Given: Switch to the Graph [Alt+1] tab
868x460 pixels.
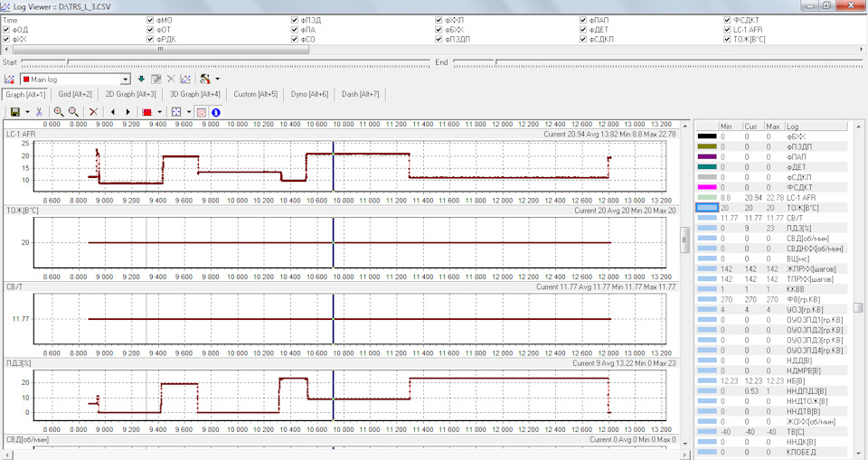Looking at the screenshot, I should pos(25,94).
